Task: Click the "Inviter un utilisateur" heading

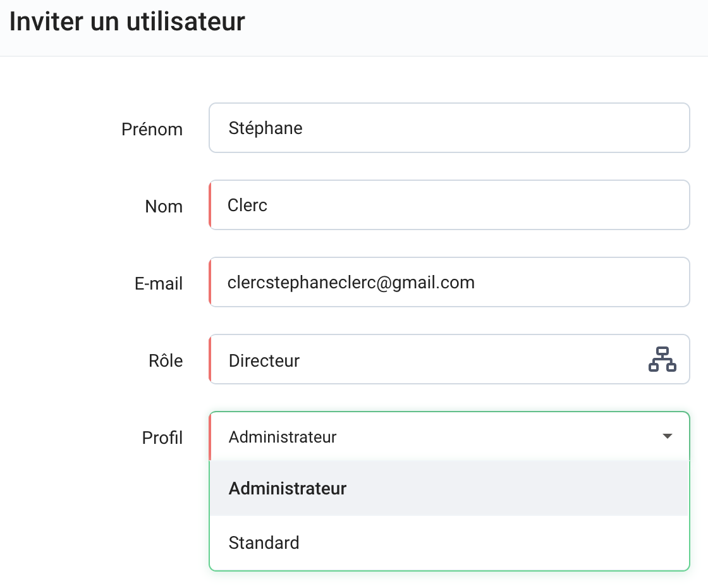Action: pyautogui.click(x=127, y=21)
